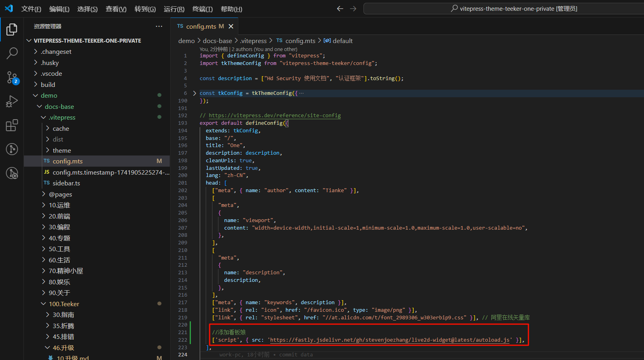Expand the 30.指南 folder
This screenshot has width=644, height=360.
(x=48, y=315)
